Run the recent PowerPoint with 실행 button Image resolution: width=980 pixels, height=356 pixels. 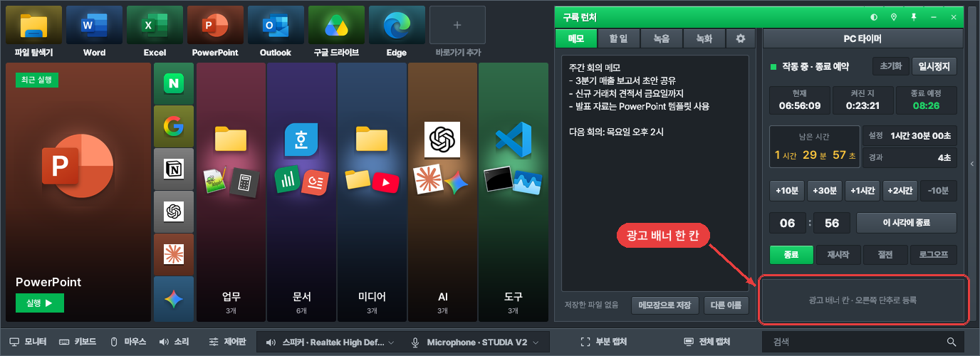[x=40, y=303]
